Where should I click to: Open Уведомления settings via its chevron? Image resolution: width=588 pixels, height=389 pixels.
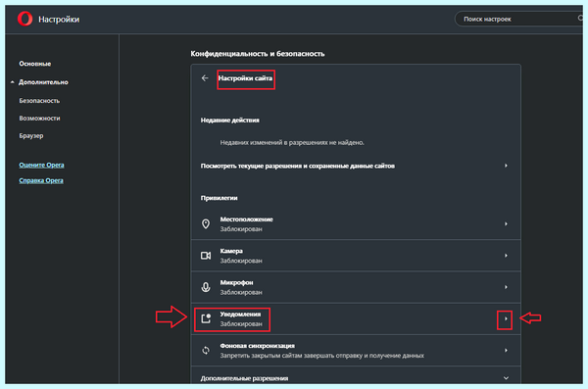tap(506, 318)
